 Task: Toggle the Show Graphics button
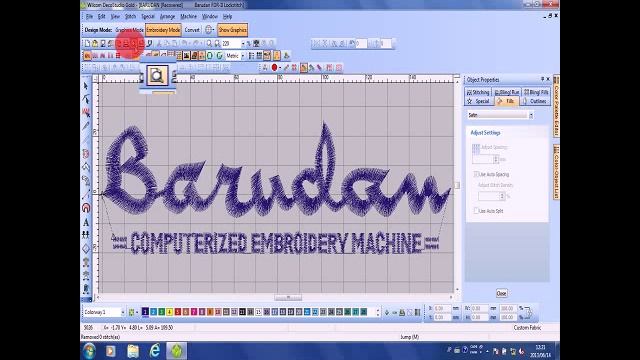pyautogui.click(x=232, y=30)
